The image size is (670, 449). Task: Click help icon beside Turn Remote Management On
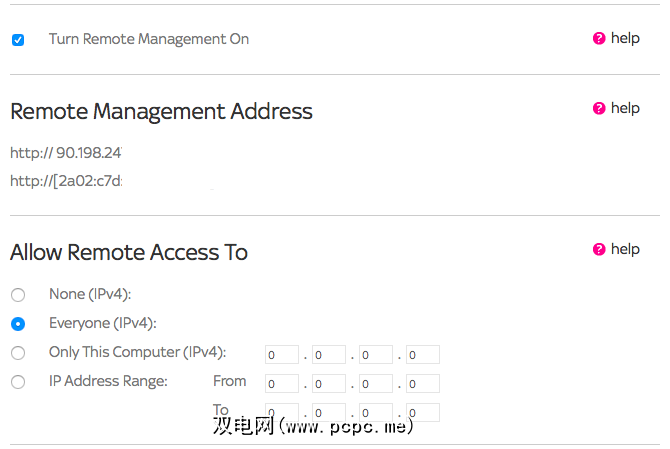[x=599, y=39]
